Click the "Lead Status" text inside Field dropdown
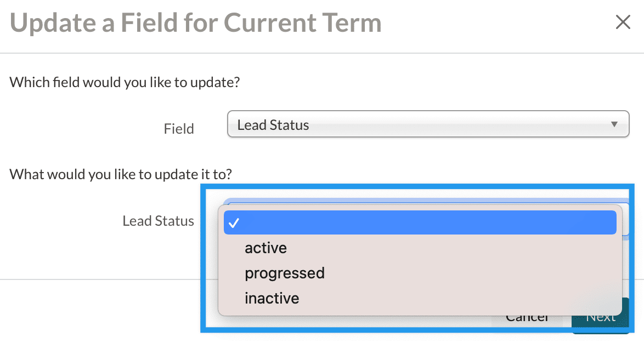The height and width of the screenshot is (343, 644). point(273,125)
